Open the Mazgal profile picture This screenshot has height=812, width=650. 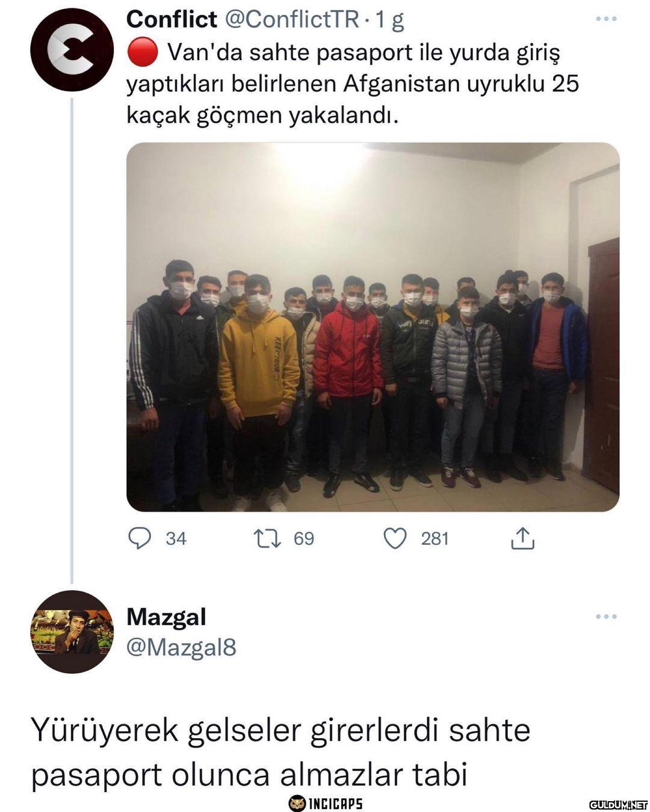(x=72, y=632)
